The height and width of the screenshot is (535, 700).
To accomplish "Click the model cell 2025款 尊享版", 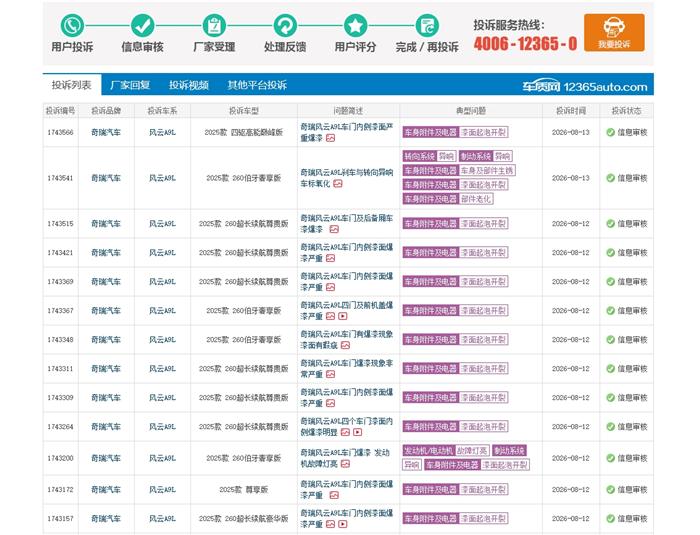I will tap(244, 489).
